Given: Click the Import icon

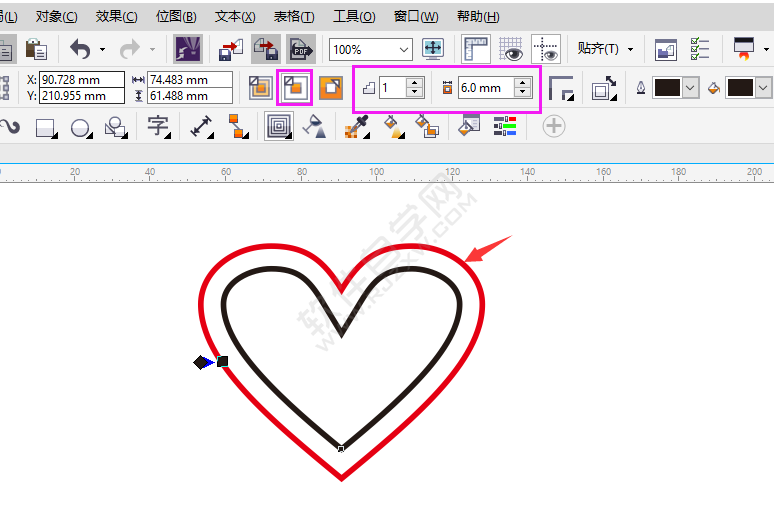Looking at the screenshot, I should 231,49.
